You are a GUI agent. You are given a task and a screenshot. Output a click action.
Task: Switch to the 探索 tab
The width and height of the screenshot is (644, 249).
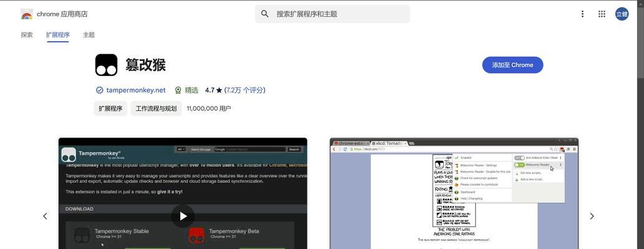pos(27,35)
